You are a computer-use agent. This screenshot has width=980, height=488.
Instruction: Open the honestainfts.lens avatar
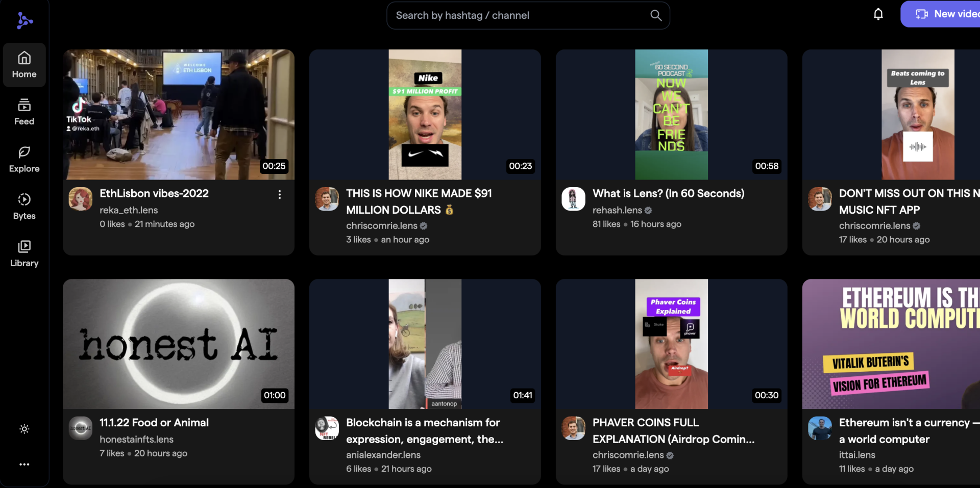pyautogui.click(x=81, y=428)
